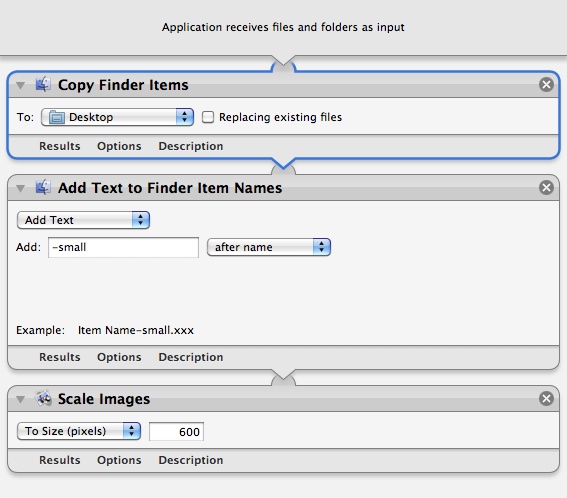Click the Desktop folder icon in To popup
567x498 pixels.
57,117
